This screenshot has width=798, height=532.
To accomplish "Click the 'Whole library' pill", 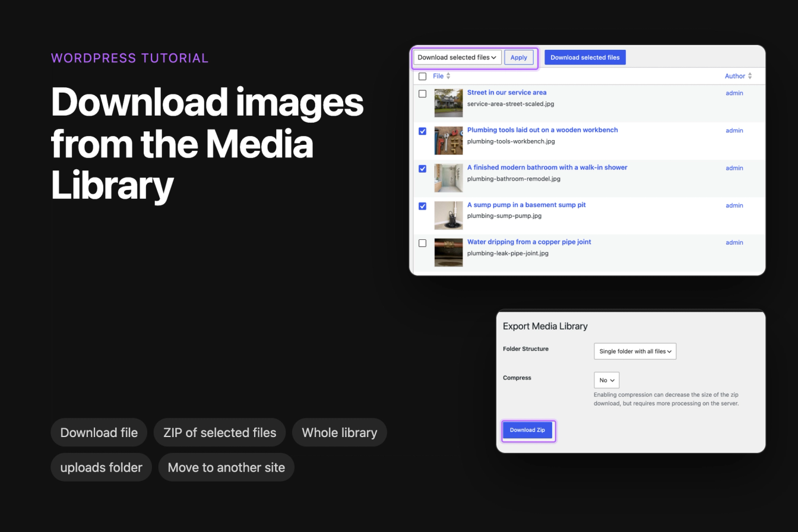I will (340, 432).
